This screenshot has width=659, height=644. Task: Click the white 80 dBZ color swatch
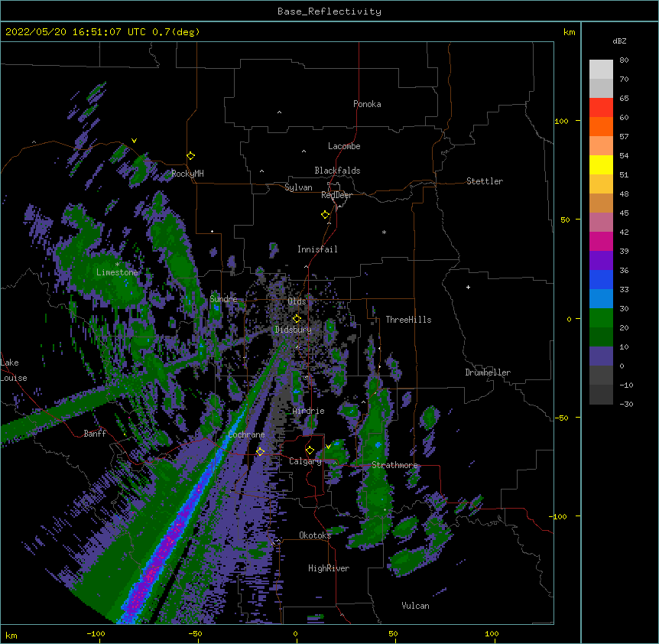(601, 69)
